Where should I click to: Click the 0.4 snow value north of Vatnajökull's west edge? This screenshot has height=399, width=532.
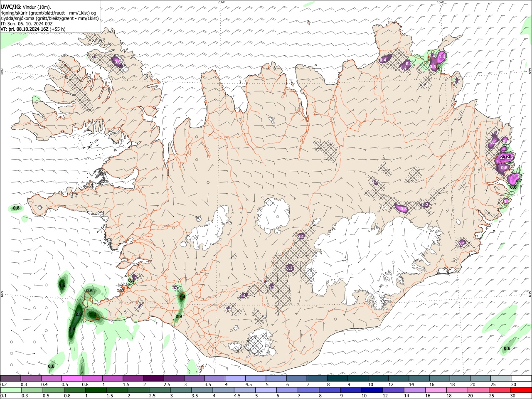[301, 236]
